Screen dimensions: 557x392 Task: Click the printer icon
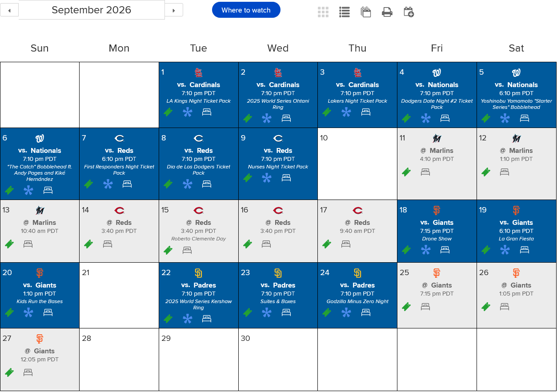tap(387, 12)
